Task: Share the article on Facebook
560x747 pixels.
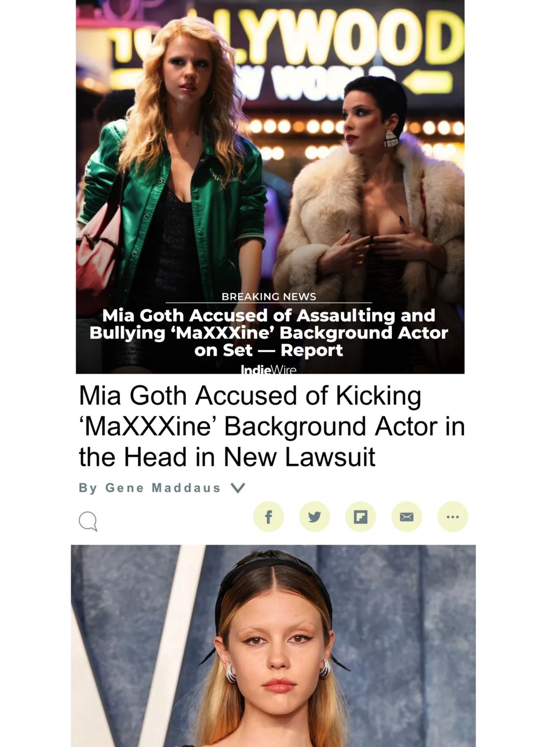Action: (269, 517)
